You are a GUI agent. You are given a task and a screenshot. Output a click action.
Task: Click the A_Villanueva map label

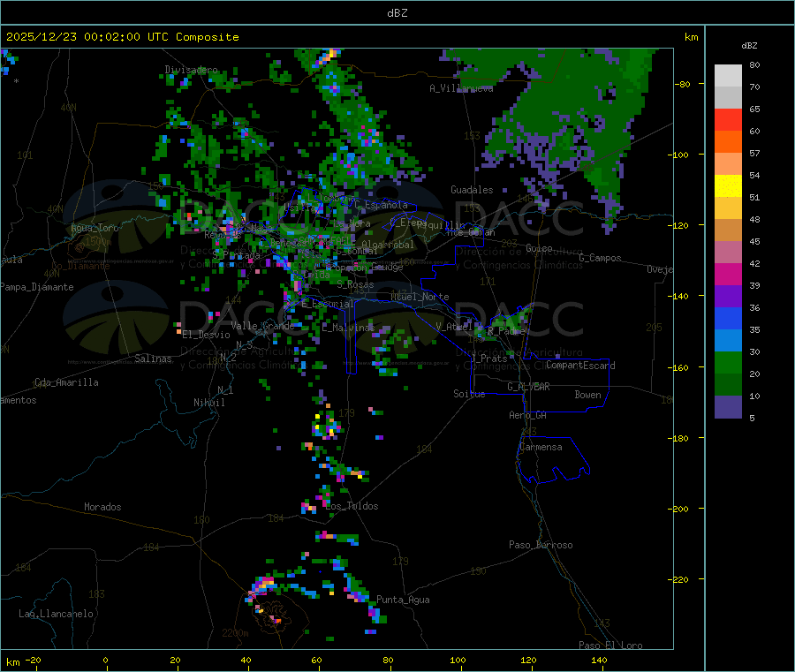(x=461, y=88)
